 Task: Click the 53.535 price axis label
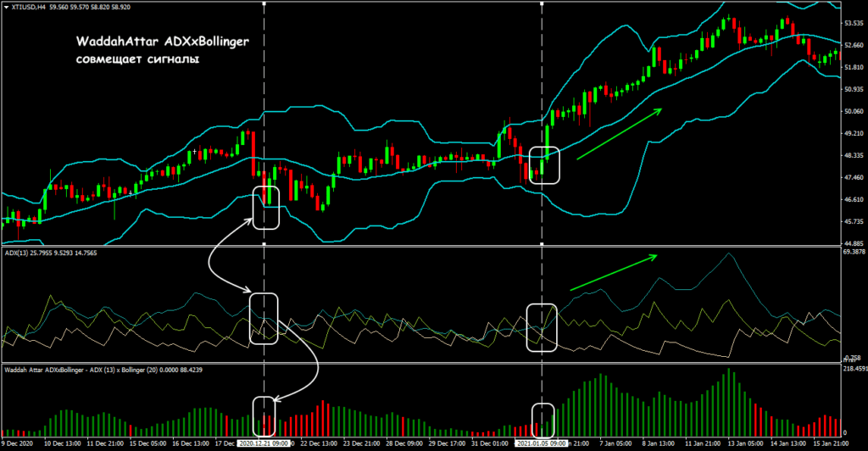pyautogui.click(x=850, y=24)
